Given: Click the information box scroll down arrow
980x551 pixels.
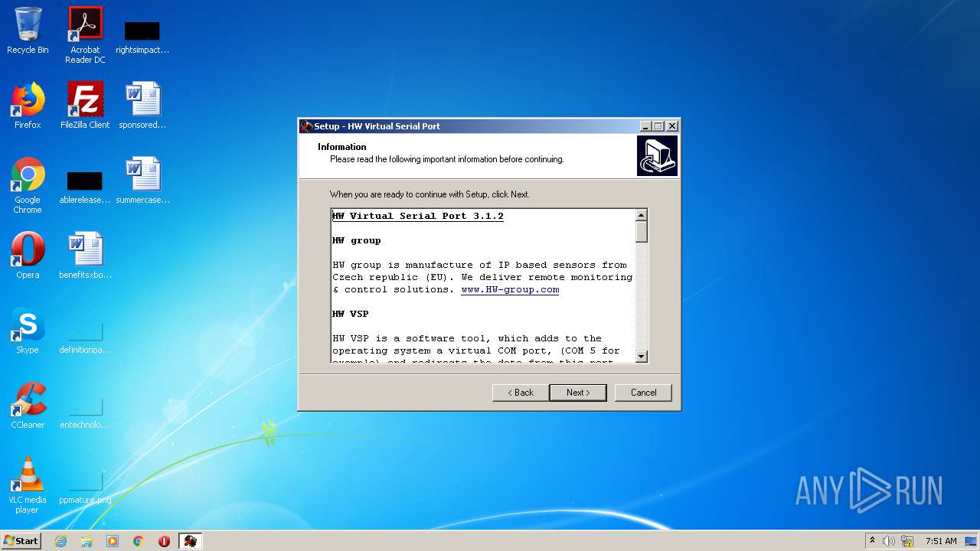Looking at the screenshot, I should (x=642, y=356).
